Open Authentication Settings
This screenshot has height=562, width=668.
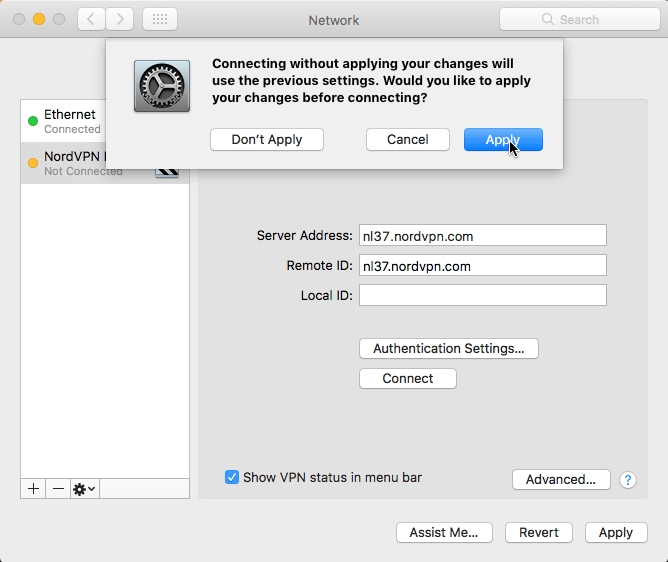coord(448,349)
